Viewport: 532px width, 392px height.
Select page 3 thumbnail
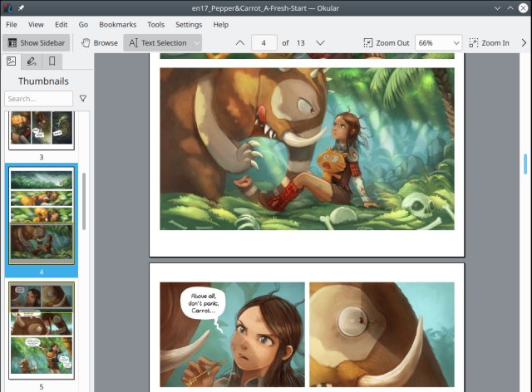click(42, 130)
